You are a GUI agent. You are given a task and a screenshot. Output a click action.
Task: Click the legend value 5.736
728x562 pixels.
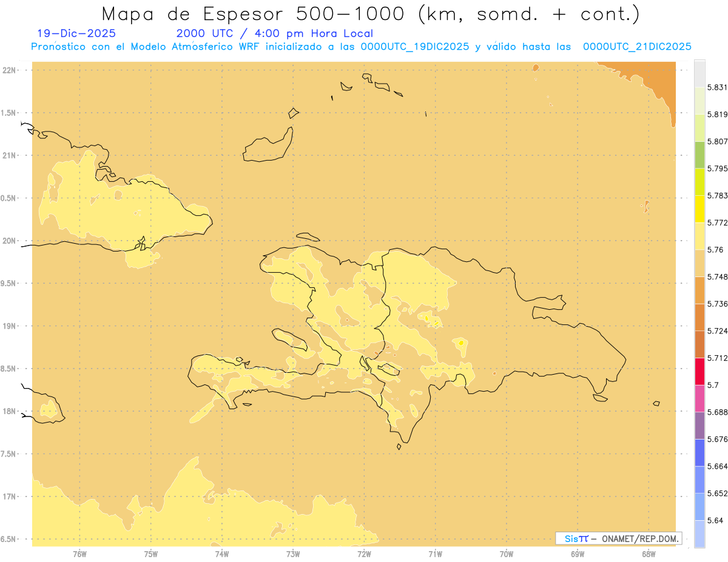[x=718, y=304]
